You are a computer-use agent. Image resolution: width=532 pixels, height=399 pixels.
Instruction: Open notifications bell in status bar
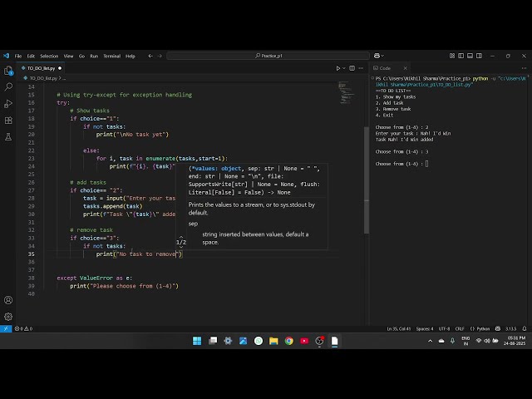pyautogui.click(x=525, y=328)
